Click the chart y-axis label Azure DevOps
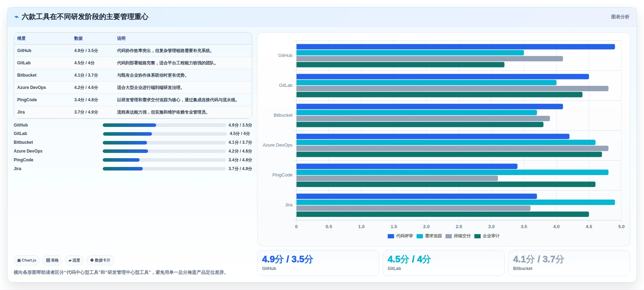 click(x=278, y=145)
